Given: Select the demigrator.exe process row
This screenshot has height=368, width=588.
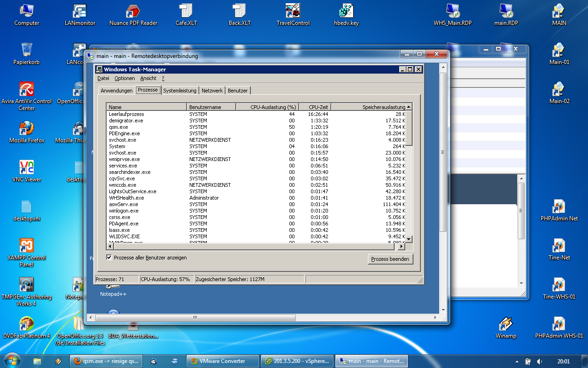Looking at the screenshot, I should point(256,121).
